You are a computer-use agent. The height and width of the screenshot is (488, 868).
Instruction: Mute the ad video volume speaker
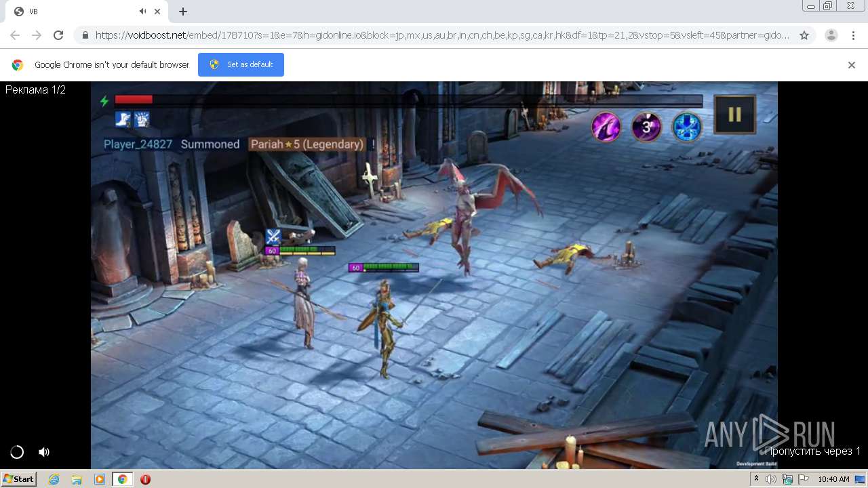(x=44, y=452)
